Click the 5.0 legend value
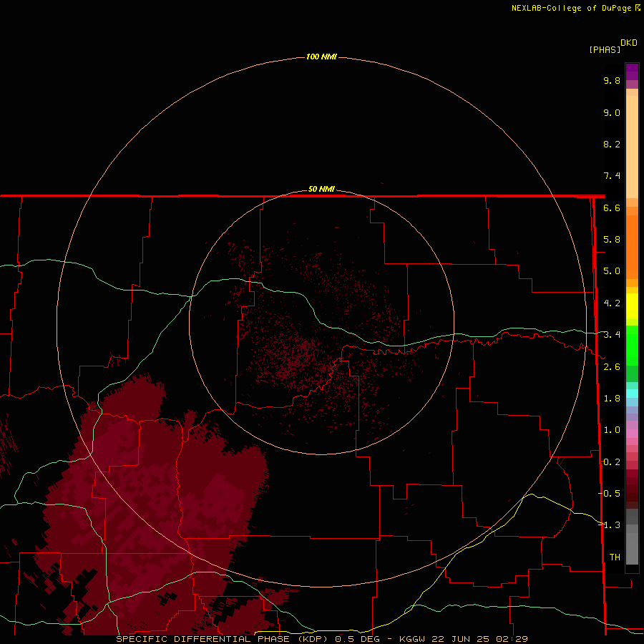Image resolution: width=644 pixels, height=644 pixels. point(612,271)
